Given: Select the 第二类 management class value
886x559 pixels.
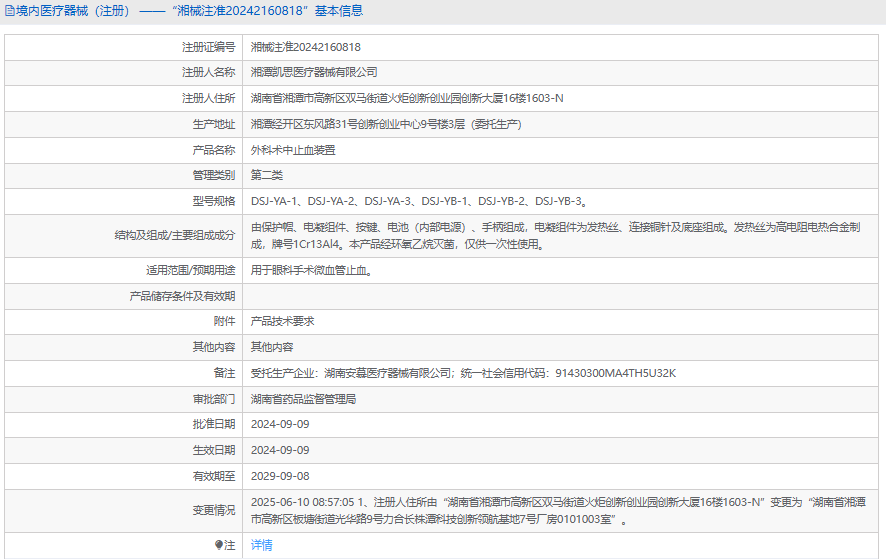Looking at the screenshot, I should [x=267, y=175].
